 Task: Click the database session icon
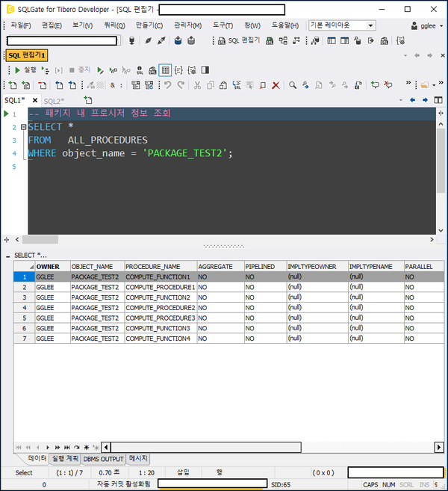click(x=131, y=40)
